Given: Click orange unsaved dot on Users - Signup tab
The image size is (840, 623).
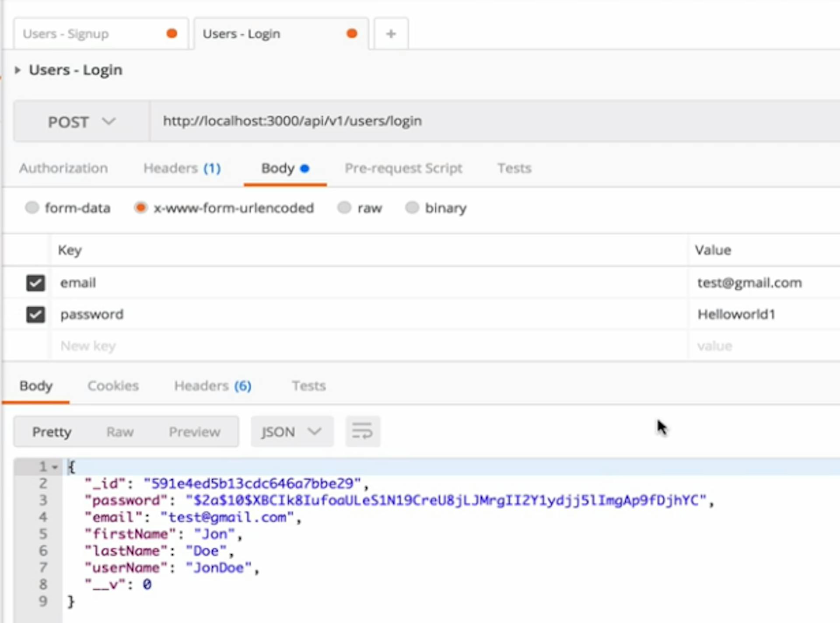Looking at the screenshot, I should [172, 34].
